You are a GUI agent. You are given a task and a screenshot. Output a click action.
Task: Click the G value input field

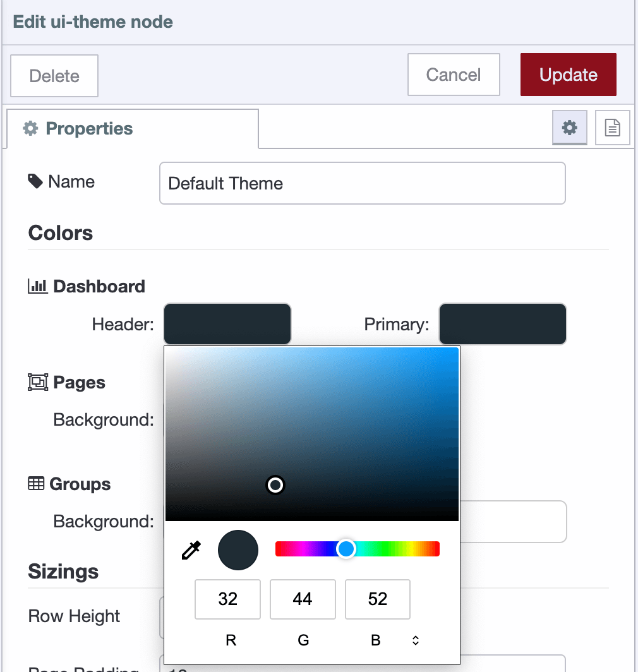303,599
